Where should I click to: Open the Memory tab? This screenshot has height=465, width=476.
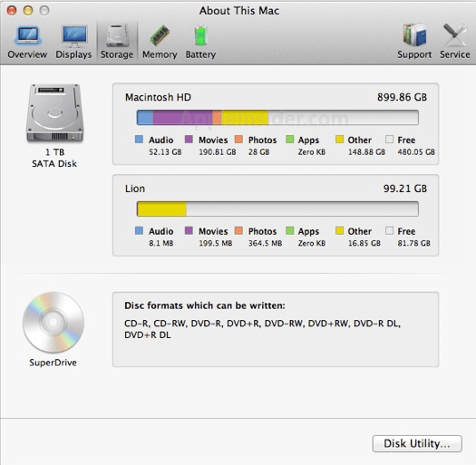point(160,43)
